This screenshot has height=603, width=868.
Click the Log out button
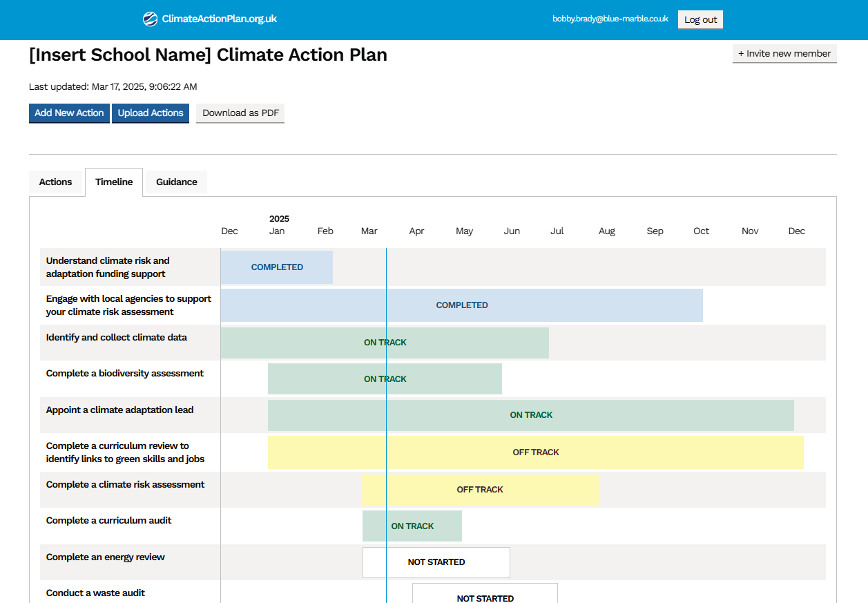700,19
